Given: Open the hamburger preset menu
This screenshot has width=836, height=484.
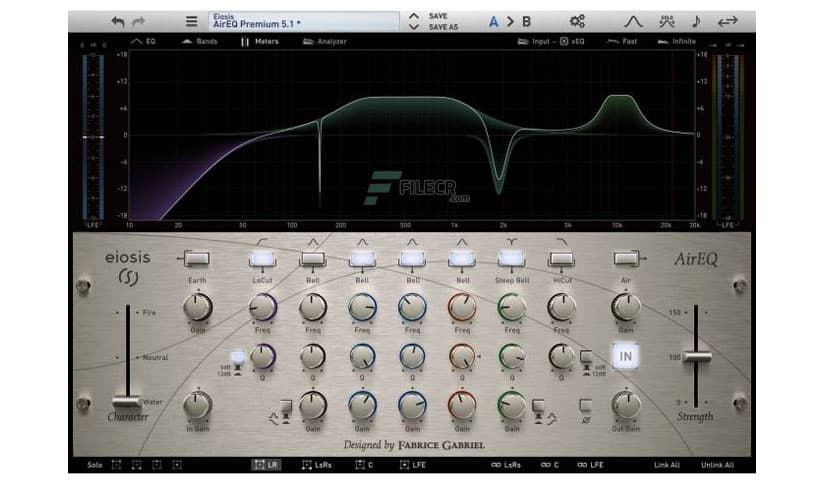Looking at the screenshot, I should click(x=191, y=21).
